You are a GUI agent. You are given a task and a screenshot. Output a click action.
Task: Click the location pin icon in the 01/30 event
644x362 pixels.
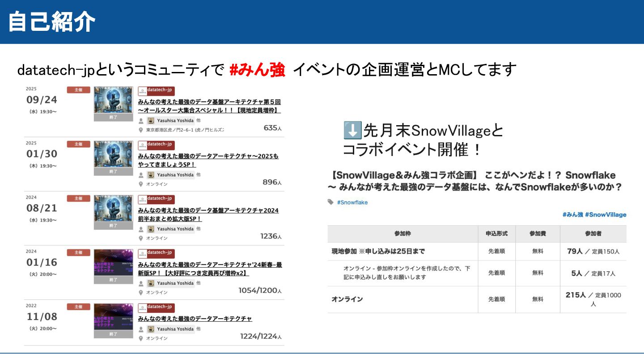pos(141,184)
